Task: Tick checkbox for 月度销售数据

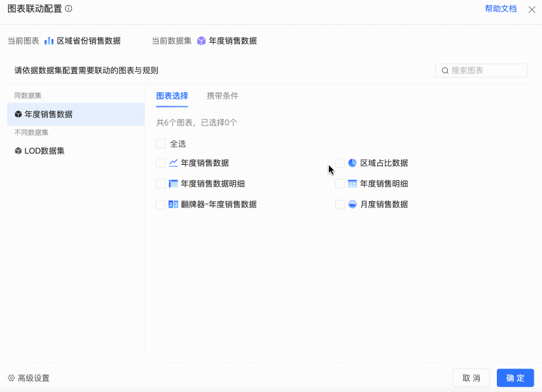Action: click(x=340, y=204)
